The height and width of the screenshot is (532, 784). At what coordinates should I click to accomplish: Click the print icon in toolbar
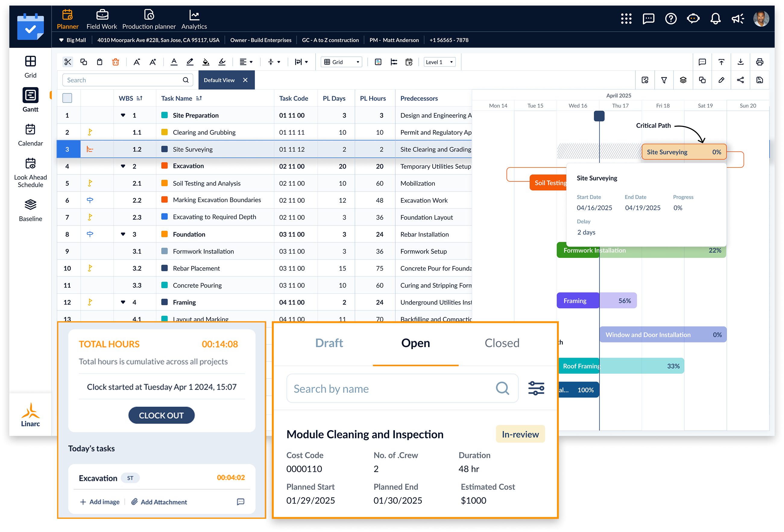[759, 62]
